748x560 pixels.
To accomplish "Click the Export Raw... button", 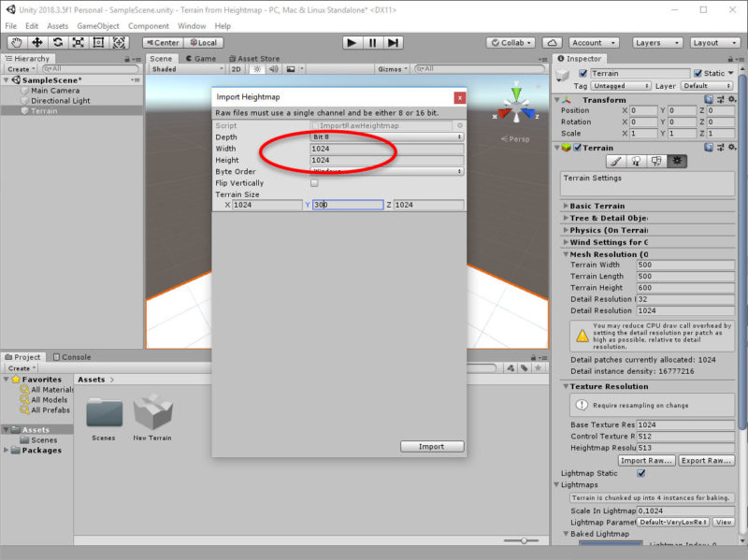I will [706, 460].
